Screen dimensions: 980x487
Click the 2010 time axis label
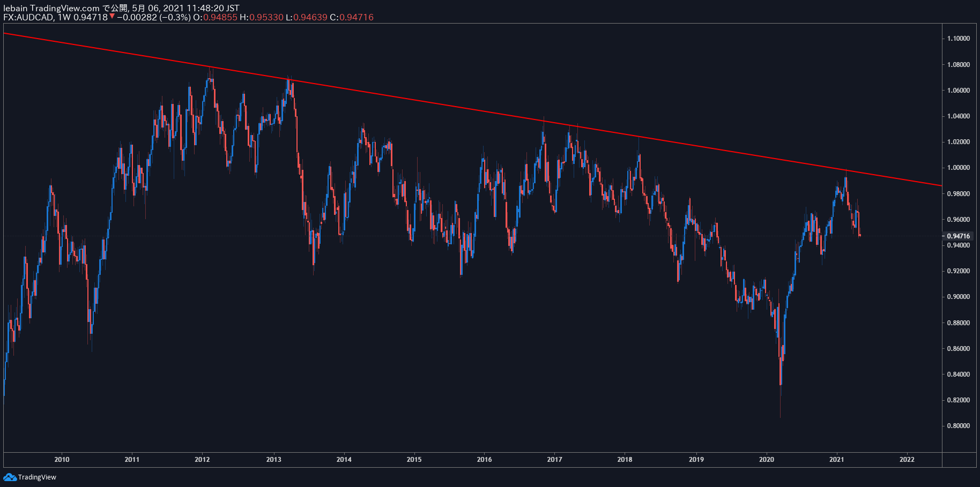pyautogui.click(x=62, y=459)
